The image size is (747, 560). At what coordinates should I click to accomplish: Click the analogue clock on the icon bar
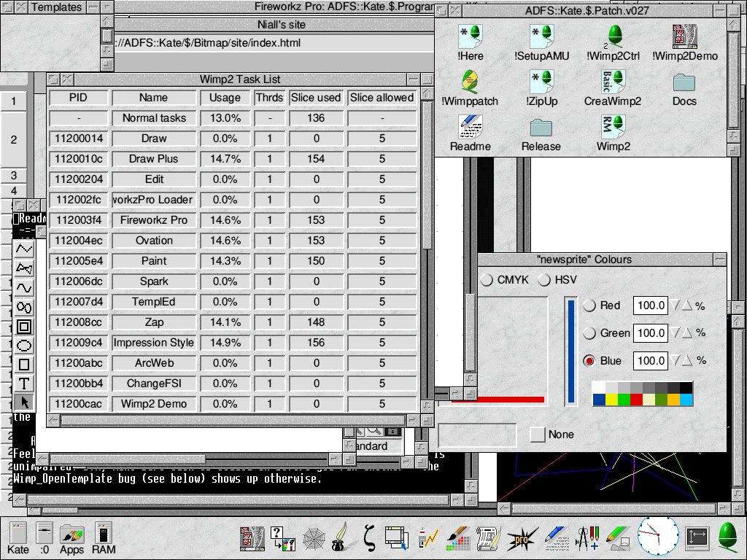(x=658, y=536)
